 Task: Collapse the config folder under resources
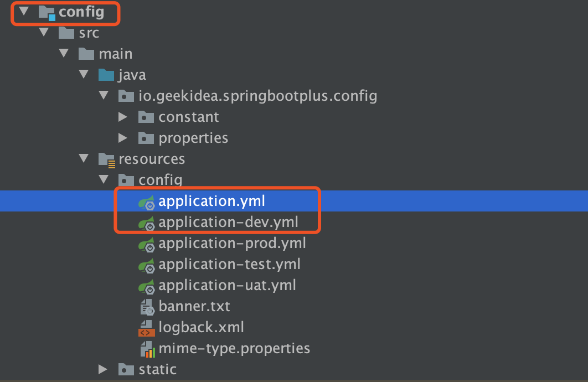pyautogui.click(x=104, y=180)
